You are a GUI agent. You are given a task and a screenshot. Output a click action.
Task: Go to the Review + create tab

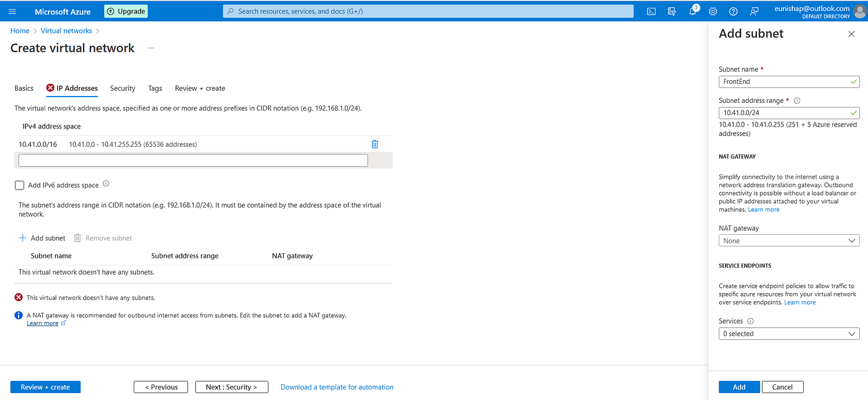[200, 88]
